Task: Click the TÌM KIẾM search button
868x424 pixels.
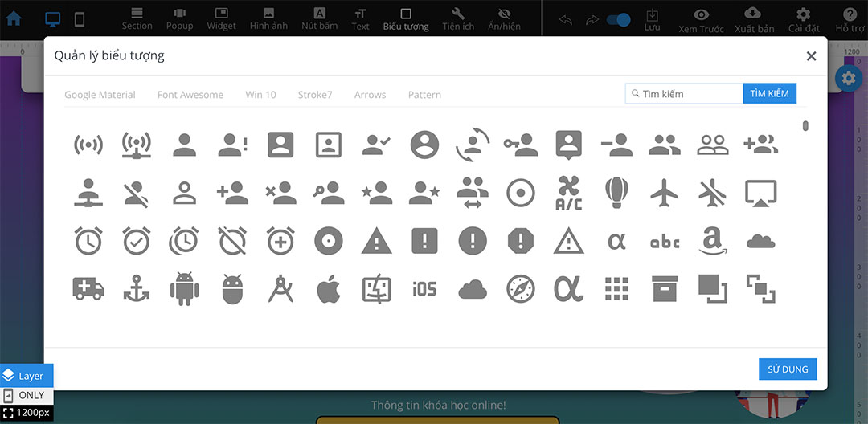Action: (769, 94)
